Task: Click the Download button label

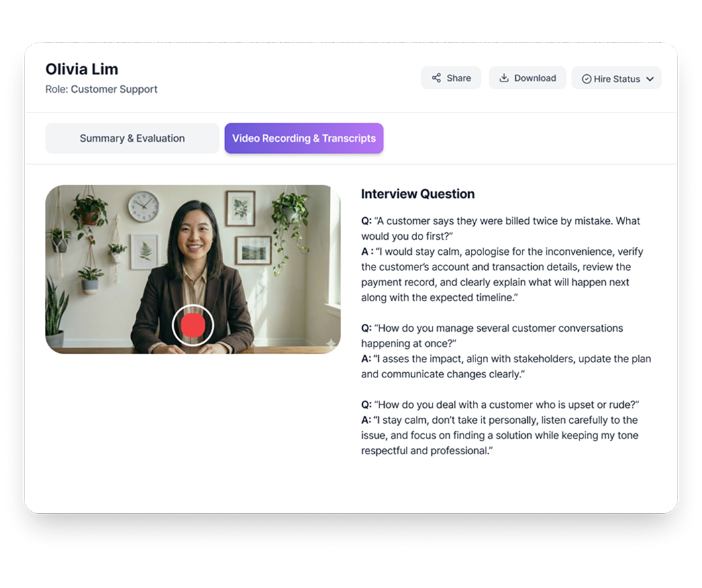Action: tap(535, 78)
